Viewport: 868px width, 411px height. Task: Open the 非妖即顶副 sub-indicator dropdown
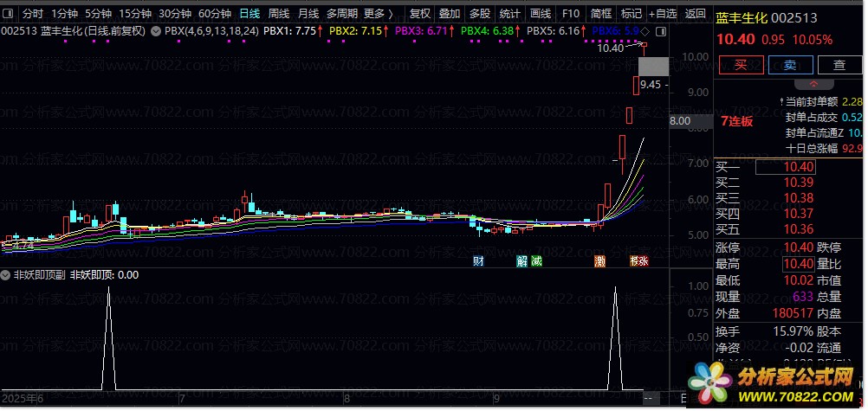coord(6,275)
